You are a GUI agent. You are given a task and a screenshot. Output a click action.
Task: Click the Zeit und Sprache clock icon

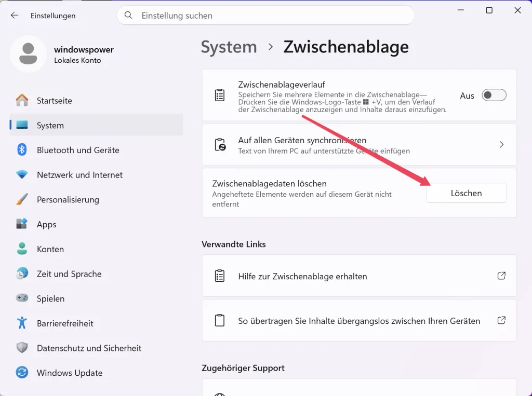point(22,274)
